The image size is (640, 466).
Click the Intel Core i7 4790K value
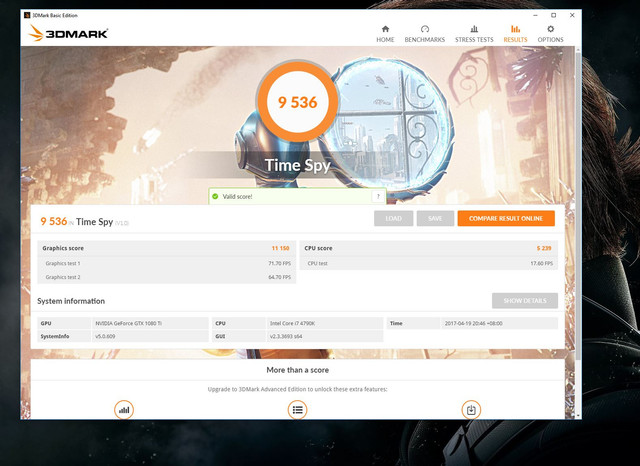pyautogui.click(x=292, y=323)
